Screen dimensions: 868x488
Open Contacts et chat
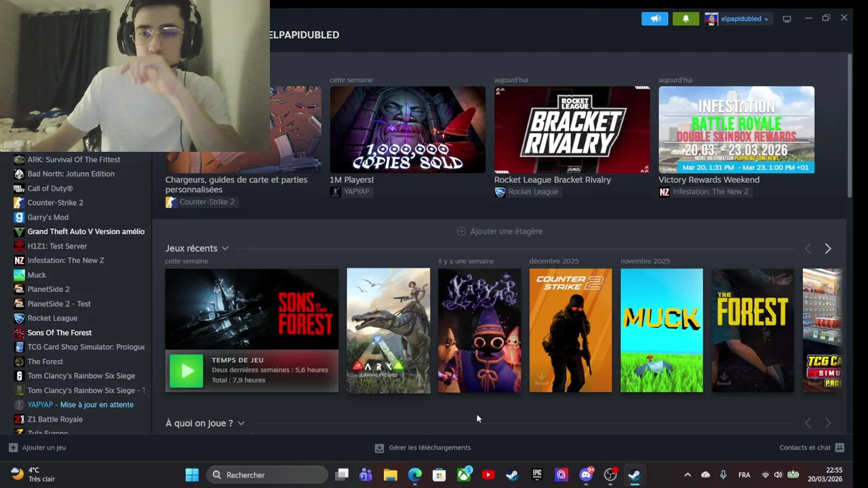pos(812,447)
